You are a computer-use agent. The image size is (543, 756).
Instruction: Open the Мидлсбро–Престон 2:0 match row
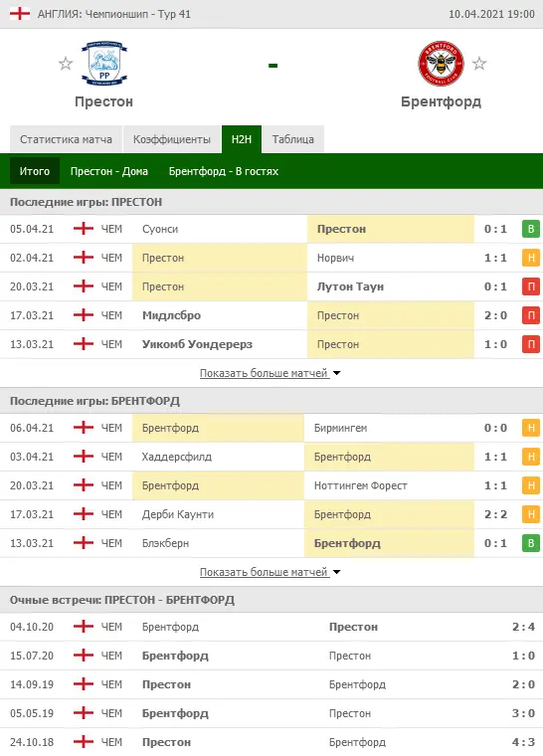[271, 315]
